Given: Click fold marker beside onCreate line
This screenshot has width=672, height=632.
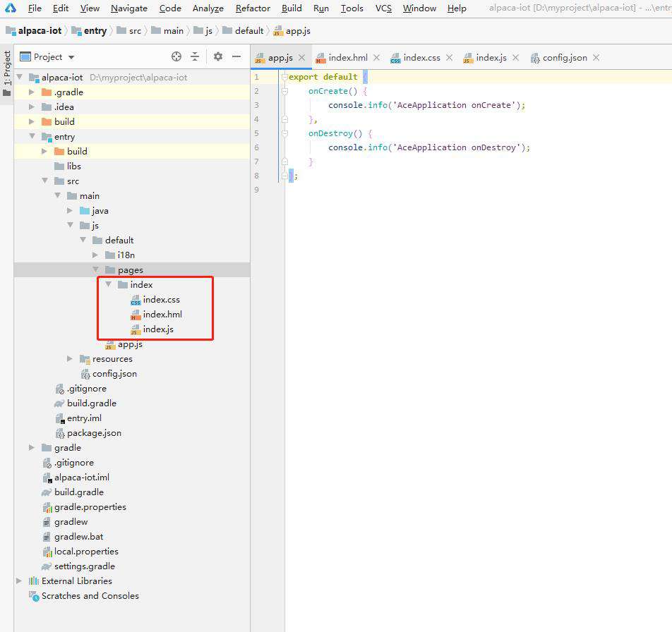Looking at the screenshot, I should coord(284,91).
